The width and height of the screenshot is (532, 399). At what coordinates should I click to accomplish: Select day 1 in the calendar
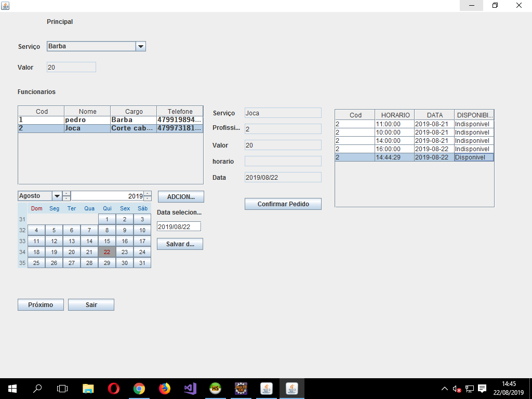107,219
